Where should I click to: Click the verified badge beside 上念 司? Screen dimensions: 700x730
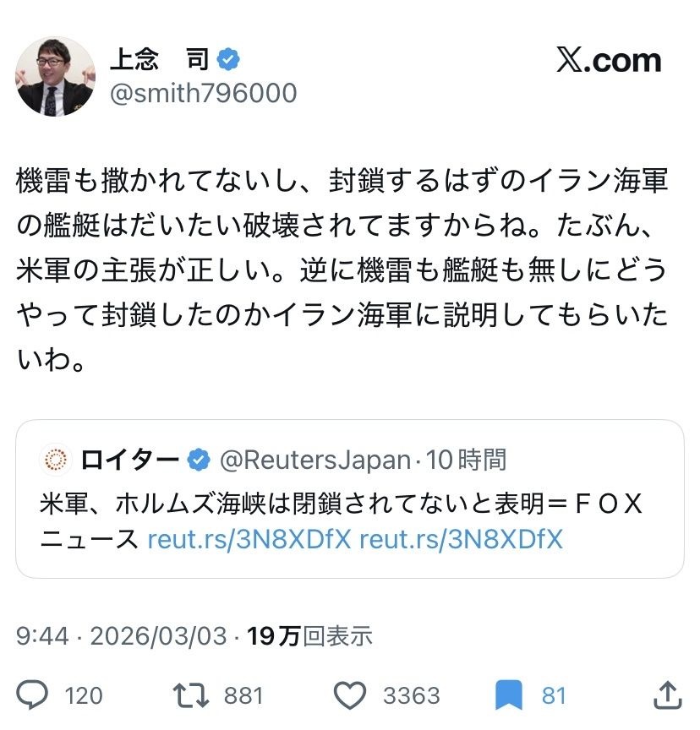pos(229,59)
